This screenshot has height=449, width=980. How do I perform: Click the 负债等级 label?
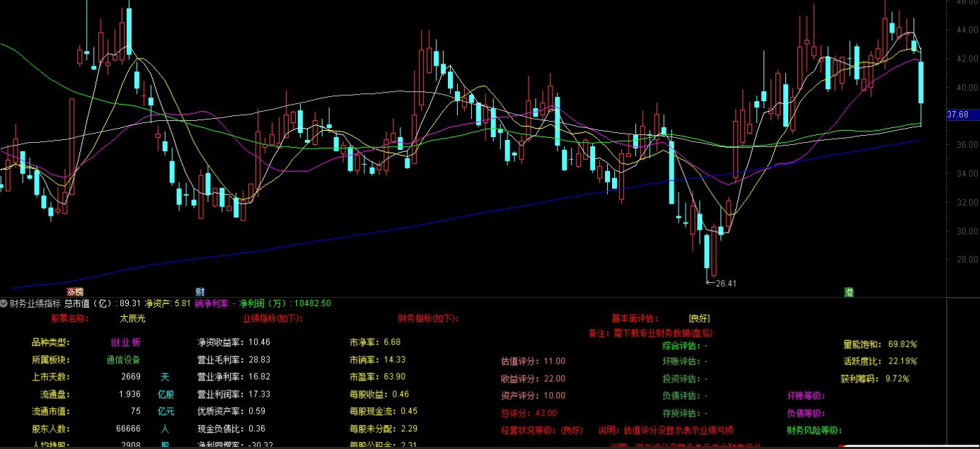click(806, 413)
